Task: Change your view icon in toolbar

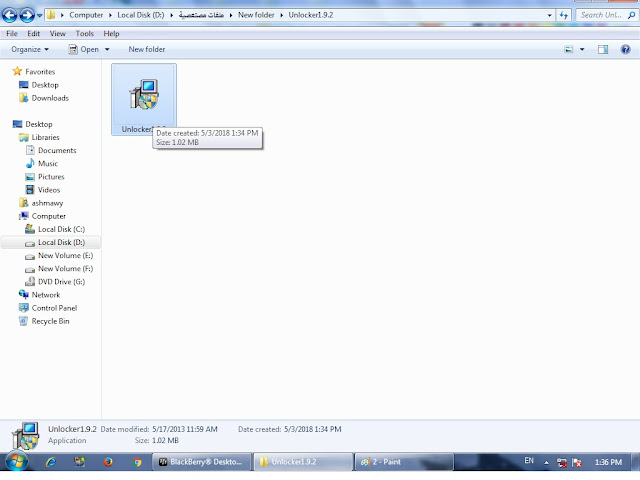Action: (569, 49)
